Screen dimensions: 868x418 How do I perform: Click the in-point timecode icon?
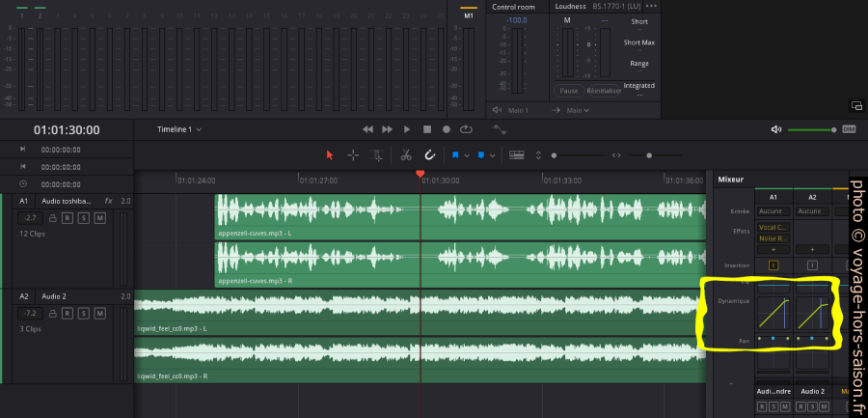pos(23,149)
